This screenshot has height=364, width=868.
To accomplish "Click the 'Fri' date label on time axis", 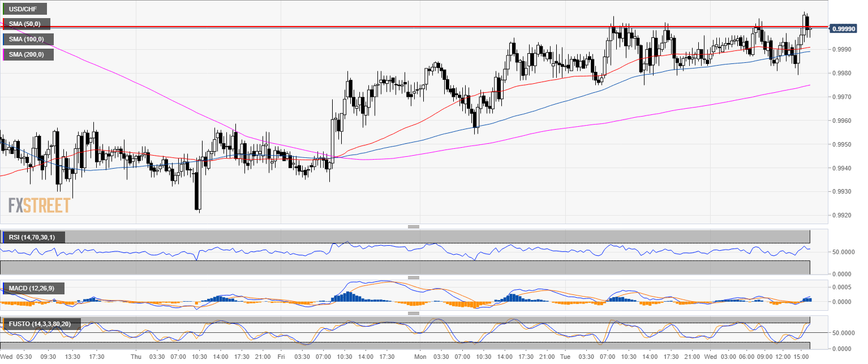I will pyautogui.click(x=281, y=357).
